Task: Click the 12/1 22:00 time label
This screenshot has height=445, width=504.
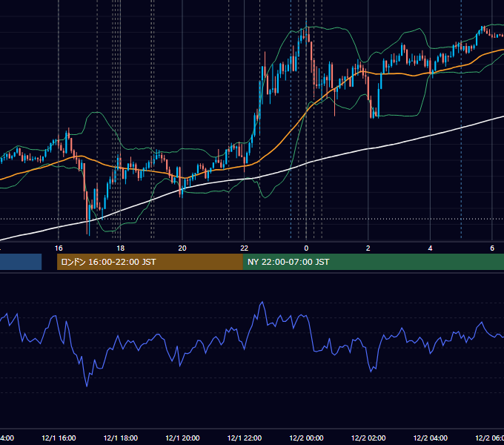Action: click(245, 438)
